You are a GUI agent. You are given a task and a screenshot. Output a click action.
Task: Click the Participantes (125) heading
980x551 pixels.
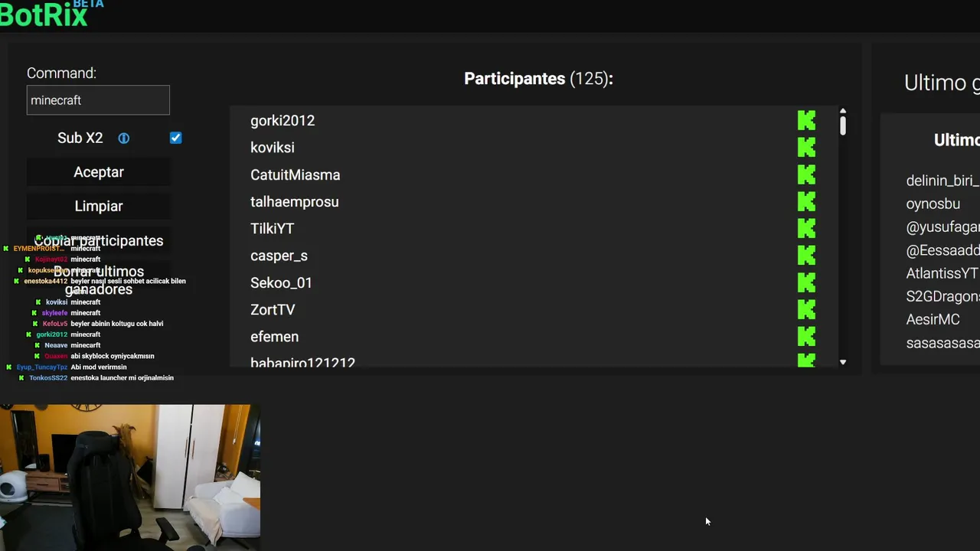538,79
